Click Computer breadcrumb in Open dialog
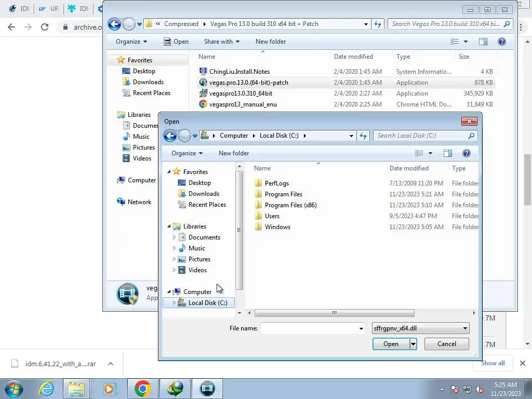Image resolution: width=532 pixels, height=399 pixels. 233,136
